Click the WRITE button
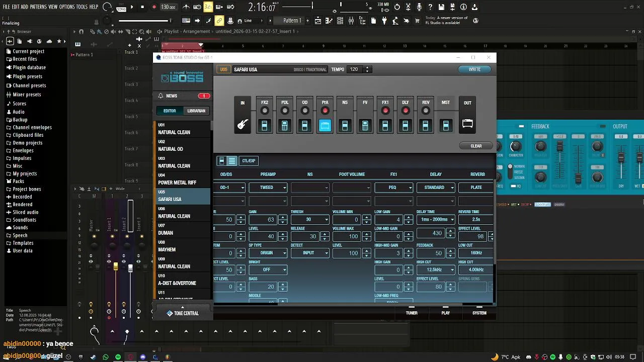This screenshot has height=362, width=644. 474,69
